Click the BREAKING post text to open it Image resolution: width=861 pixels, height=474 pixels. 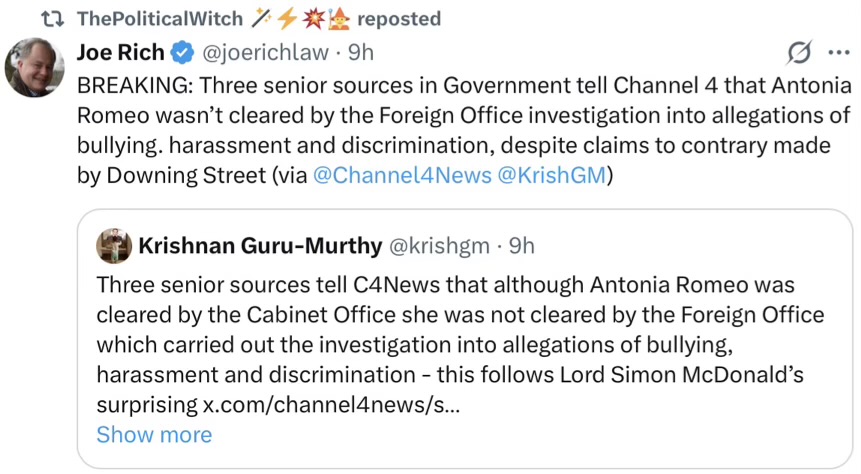point(460,115)
